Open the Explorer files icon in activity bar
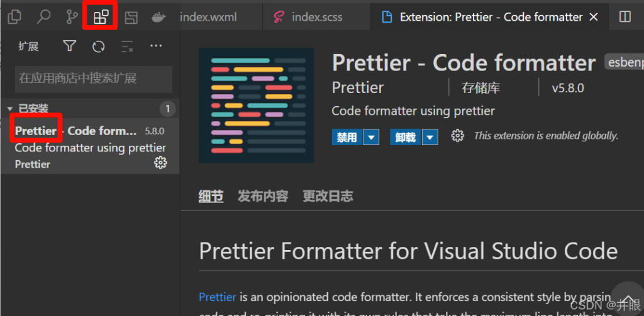Image resolution: width=644 pixels, height=316 pixels. point(14,17)
